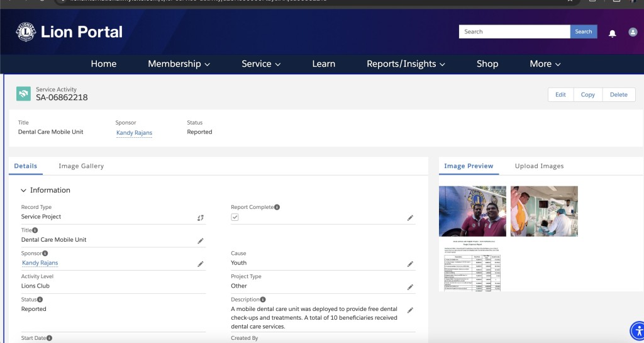Click the pencil icon for Report Complete
The image size is (644, 343).
(410, 218)
